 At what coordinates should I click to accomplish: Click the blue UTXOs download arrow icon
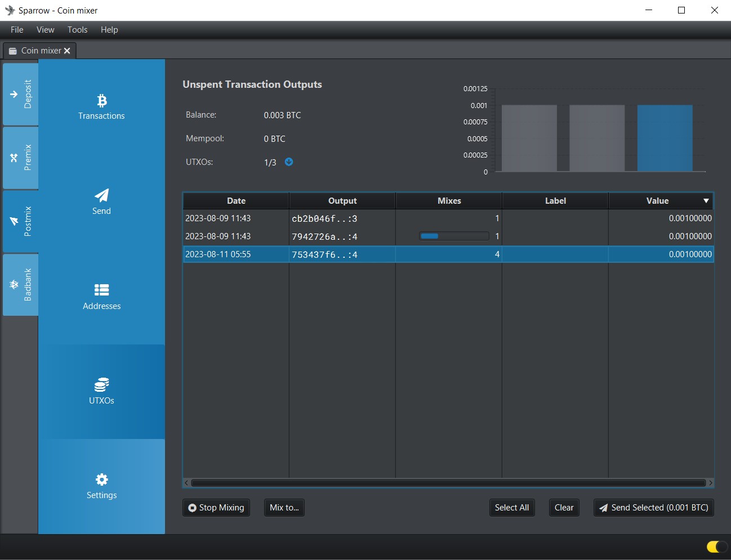(289, 162)
